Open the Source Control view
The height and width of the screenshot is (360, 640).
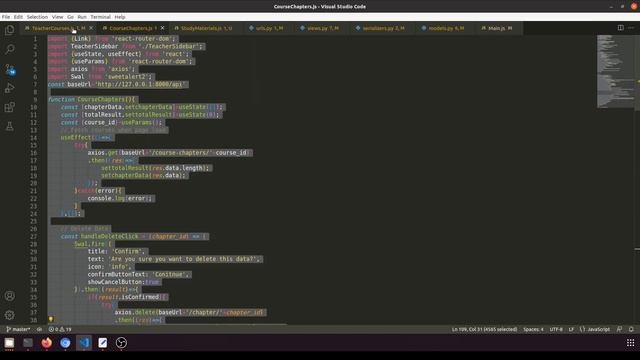point(9,69)
